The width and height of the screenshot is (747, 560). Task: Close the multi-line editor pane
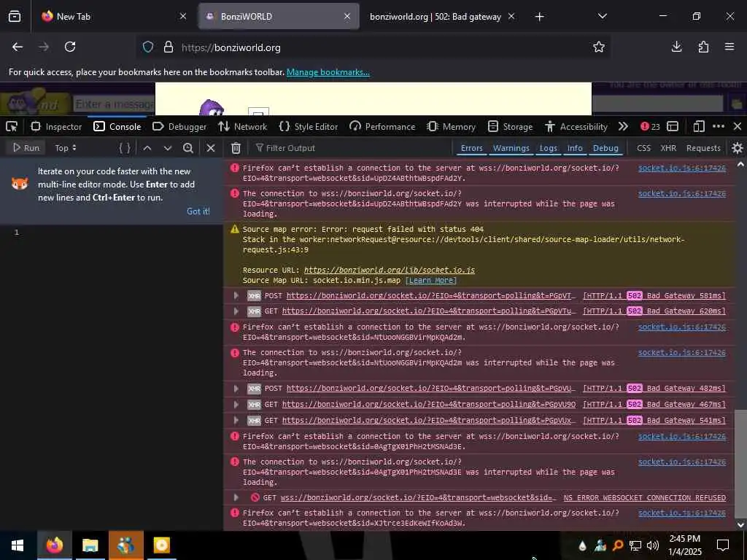pyautogui.click(x=211, y=148)
